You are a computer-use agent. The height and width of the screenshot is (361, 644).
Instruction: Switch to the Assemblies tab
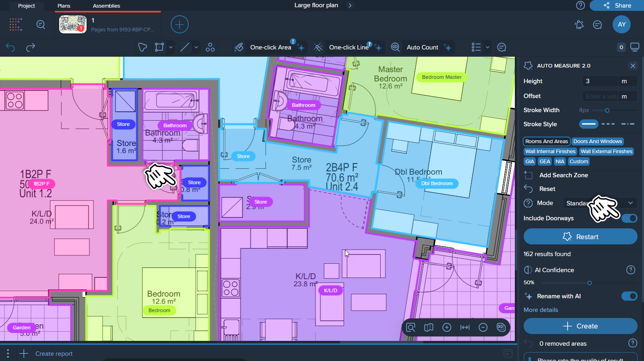point(106,6)
